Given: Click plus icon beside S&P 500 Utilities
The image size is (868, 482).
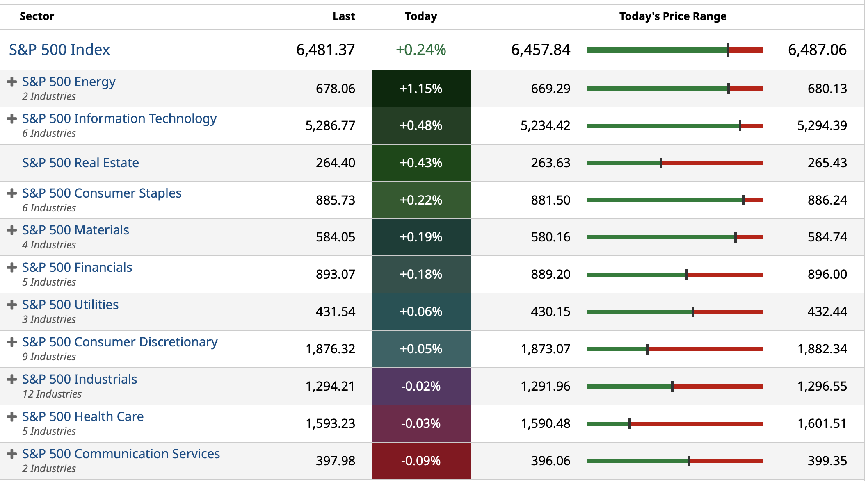Looking at the screenshot, I should click(x=12, y=305).
